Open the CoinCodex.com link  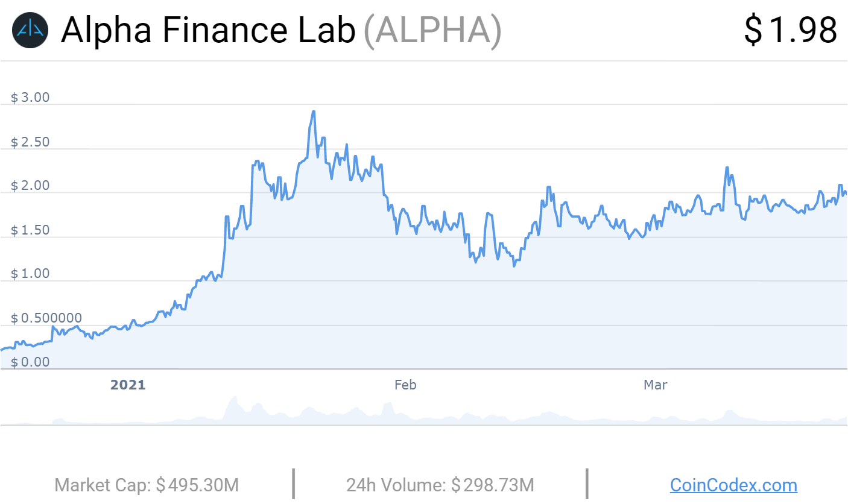733,485
